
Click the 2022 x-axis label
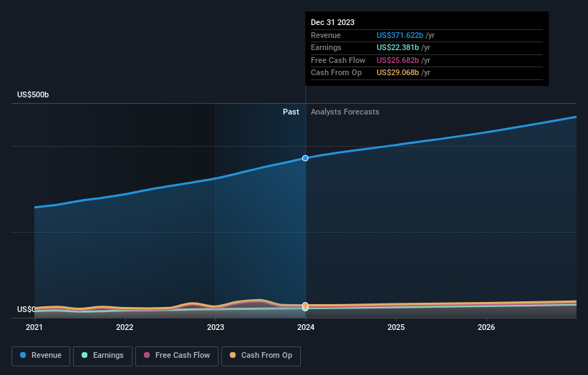click(125, 327)
